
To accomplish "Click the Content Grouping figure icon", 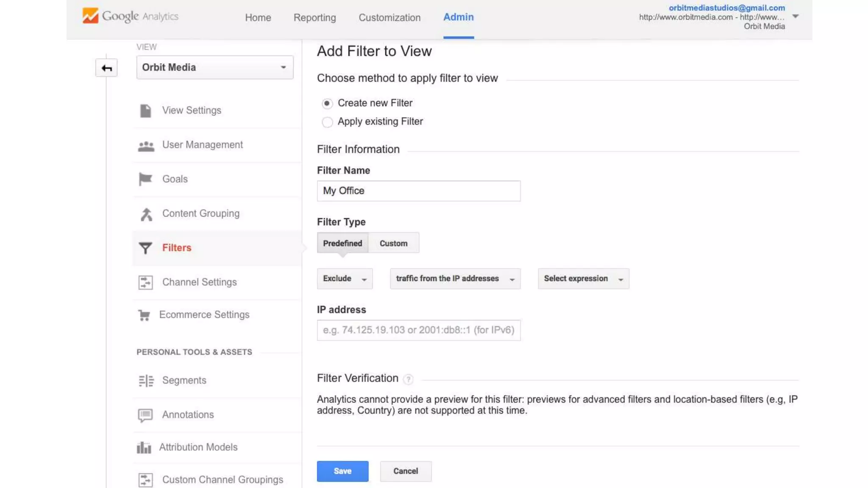I will pyautogui.click(x=146, y=214).
